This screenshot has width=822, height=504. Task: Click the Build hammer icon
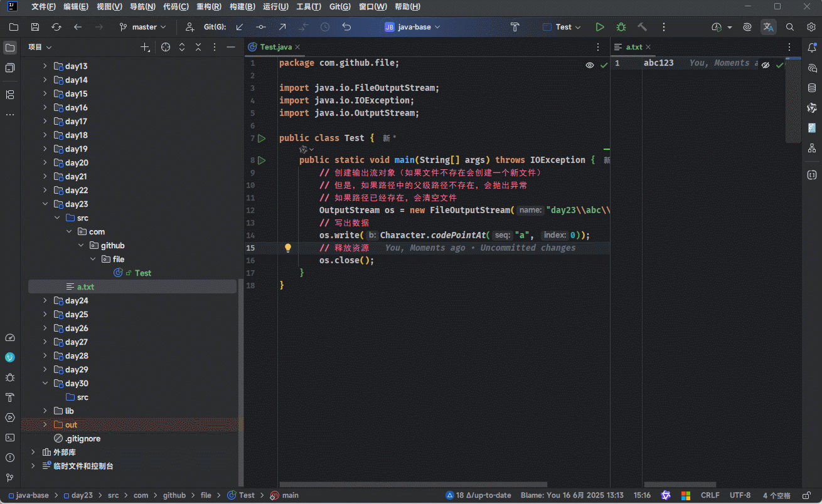tap(642, 27)
